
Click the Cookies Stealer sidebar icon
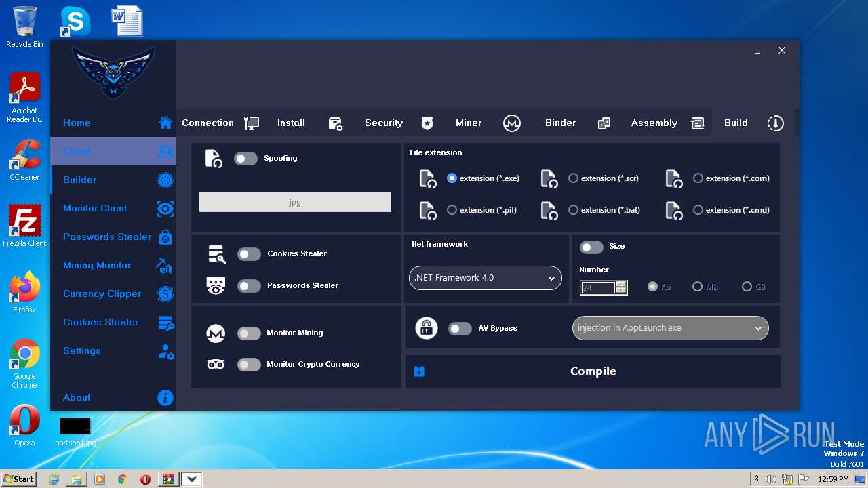[165, 323]
